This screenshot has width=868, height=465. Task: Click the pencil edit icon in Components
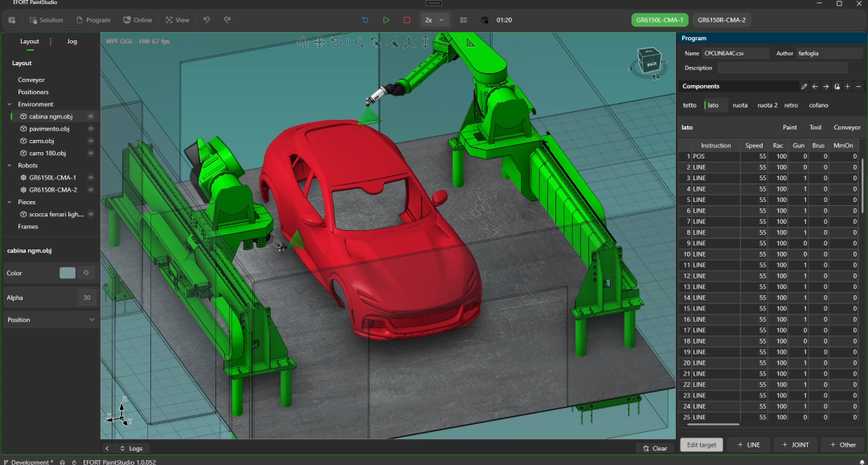804,86
